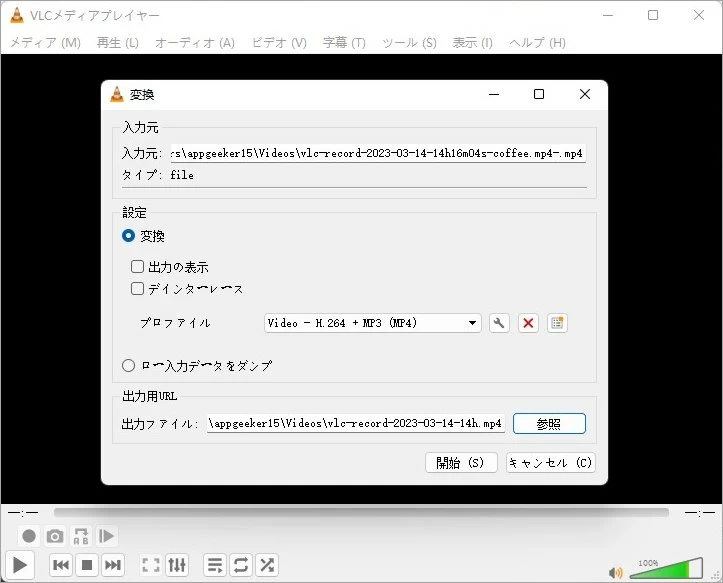Click the record button in VLC controls
The width and height of the screenshot is (723, 583).
29,536
